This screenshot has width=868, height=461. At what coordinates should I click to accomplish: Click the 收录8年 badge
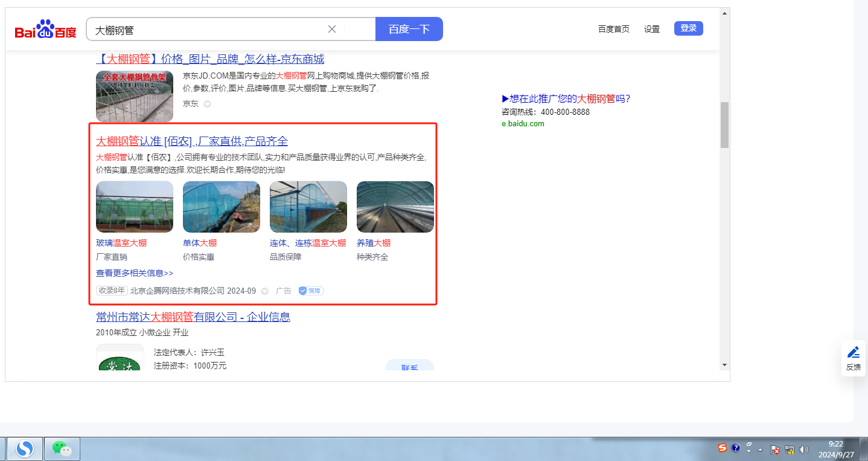[x=112, y=291]
